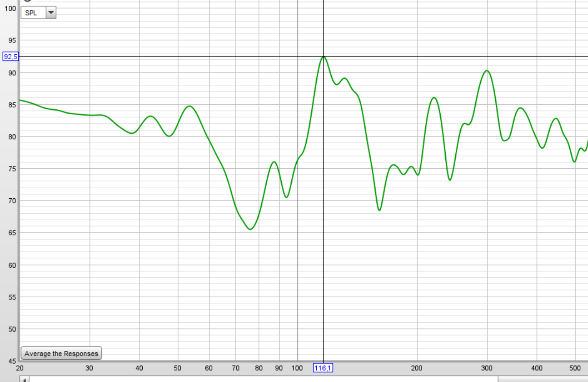Screen dimensions: 588x382
Task: Open the SPL axis type dropdown arrow
Action: [x=51, y=13]
